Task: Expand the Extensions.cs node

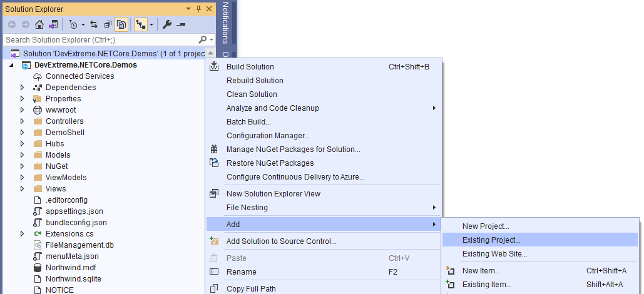Action: pos(22,234)
